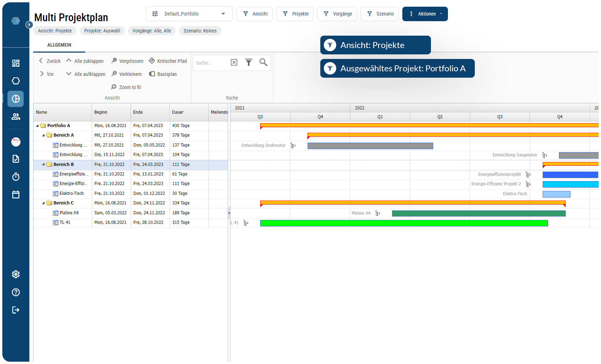Click structure icon next to Entwicklung Saugmotor label
601x364 pixels.
(544, 155)
